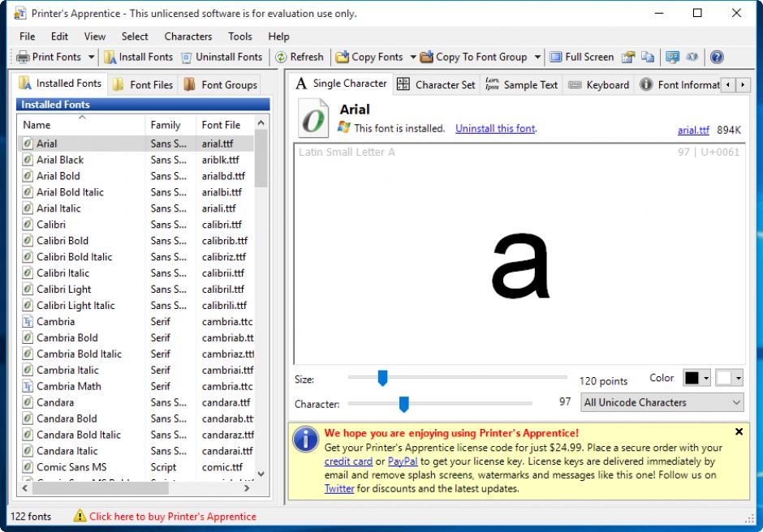Open the All Unicode Characters combo box

point(662,402)
